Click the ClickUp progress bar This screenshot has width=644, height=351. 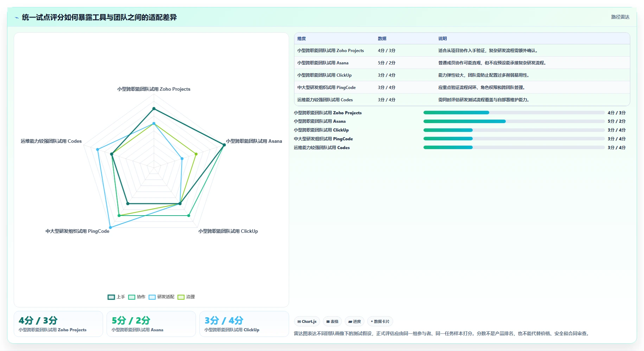click(x=514, y=130)
